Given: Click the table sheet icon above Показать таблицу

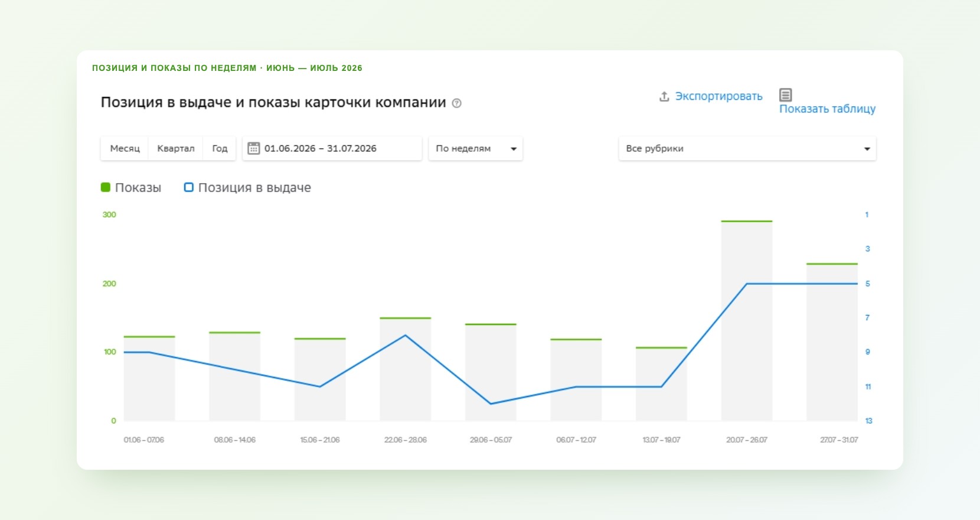Looking at the screenshot, I should tap(785, 95).
